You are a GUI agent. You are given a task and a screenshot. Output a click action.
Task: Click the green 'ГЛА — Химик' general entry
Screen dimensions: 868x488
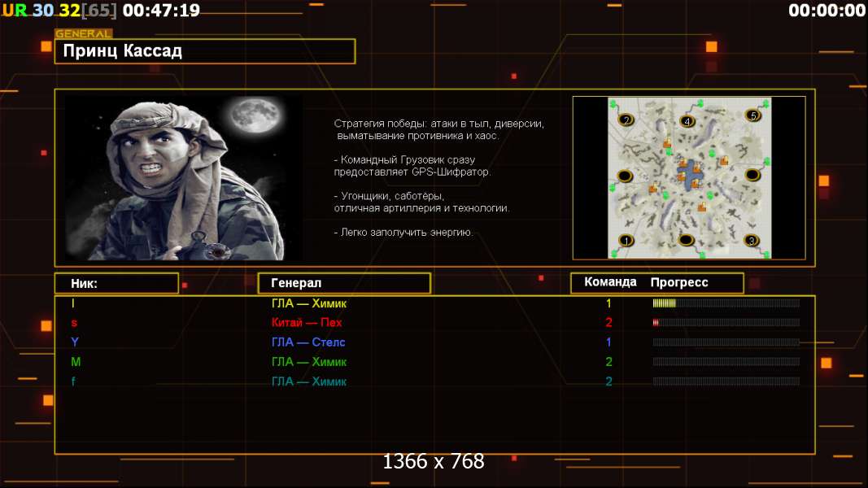coord(309,362)
